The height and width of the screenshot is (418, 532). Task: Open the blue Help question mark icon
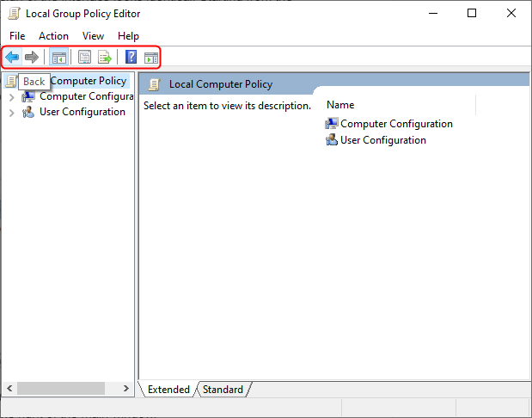pos(131,57)
